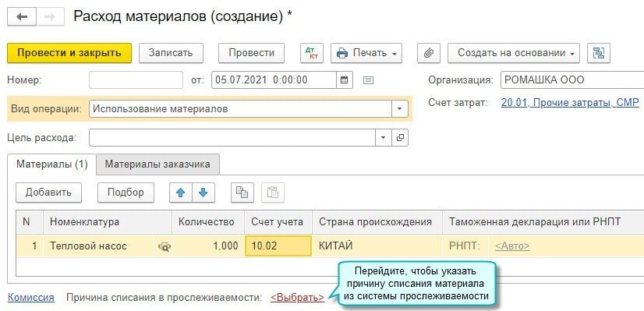Image resolution: width=644 pixels, height=311 pixels.
Task: Go back with the left arrow button
Action: (22, 17)
